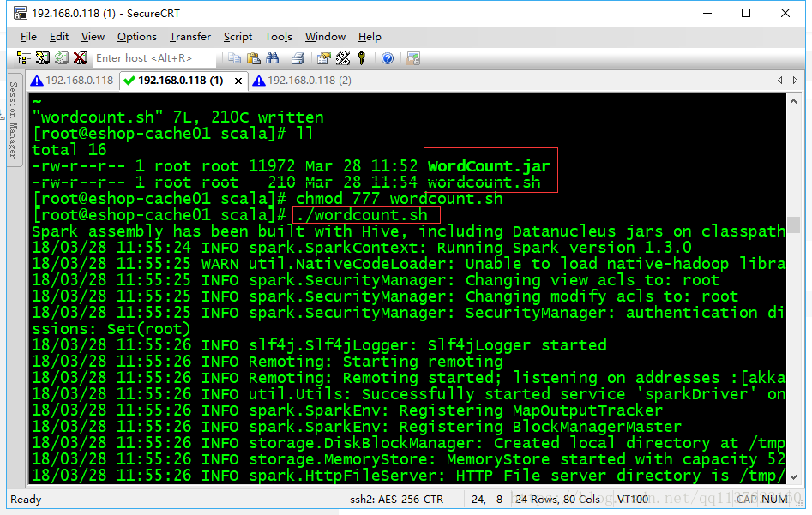Click VT100 status bar entry

tap(633, 500)
